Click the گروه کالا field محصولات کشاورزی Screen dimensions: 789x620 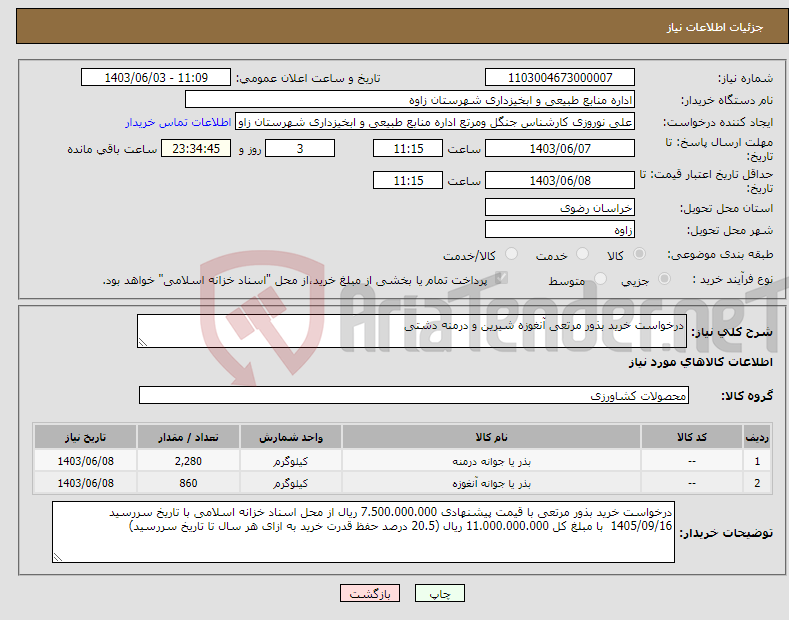pos(414,396)
